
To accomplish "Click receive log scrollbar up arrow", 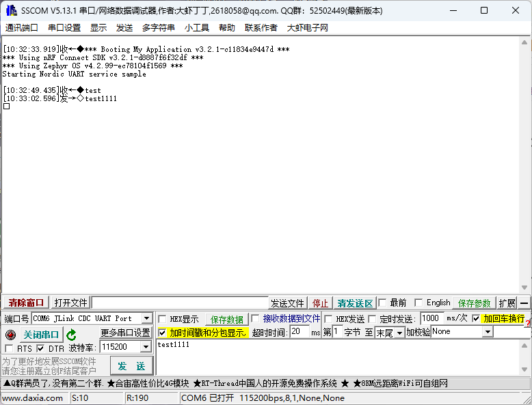I will [x=524, y=42].
